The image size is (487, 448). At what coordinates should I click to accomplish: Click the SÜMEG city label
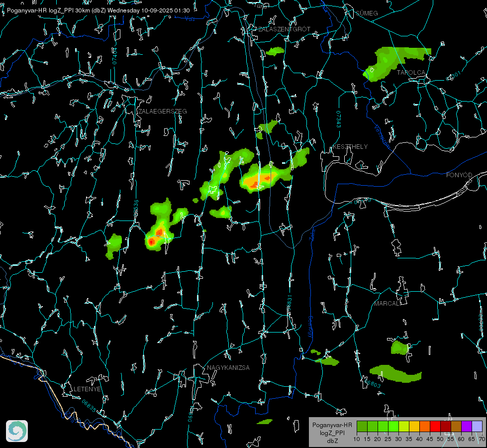[367, 13]
